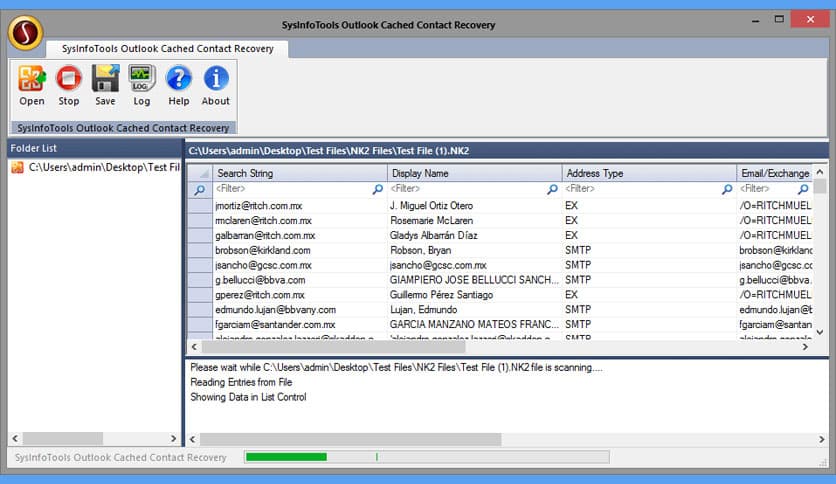Select row brobson@kirkland.com
Viewport: 836px width, 484px height.
pyautogui.click(x=500, y=251)
